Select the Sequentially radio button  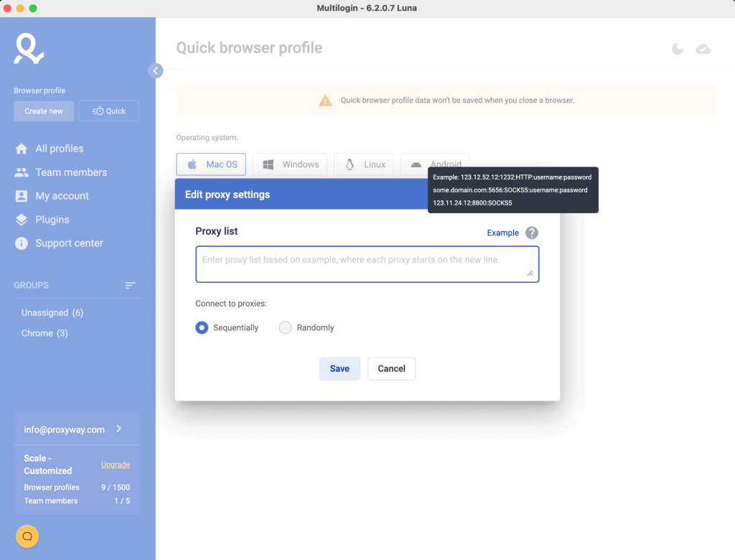pos(202,327)
